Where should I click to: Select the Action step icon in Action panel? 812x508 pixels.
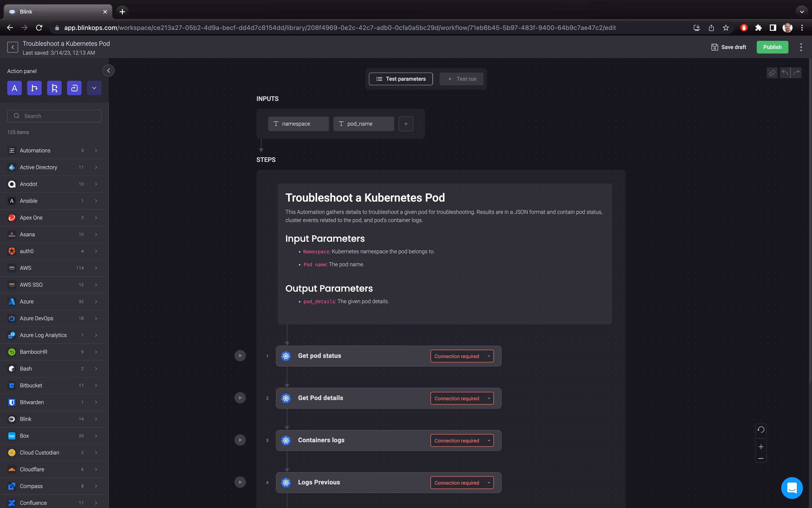(14, 88)
